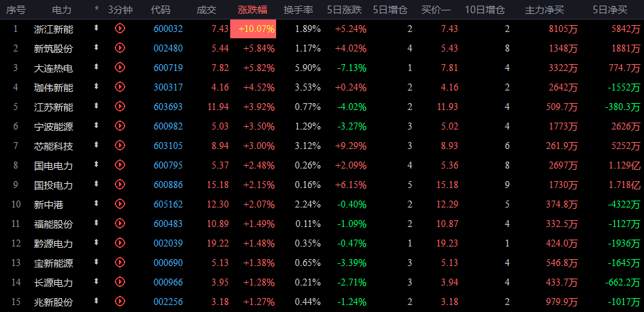Sort by 主力净买 column header

pos(545,10)
